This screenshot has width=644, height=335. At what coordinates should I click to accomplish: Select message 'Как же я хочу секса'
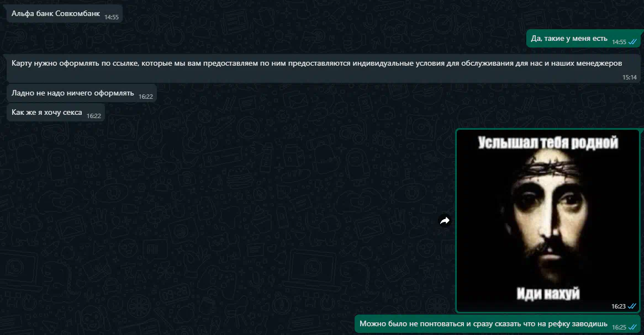pos(55,113)
